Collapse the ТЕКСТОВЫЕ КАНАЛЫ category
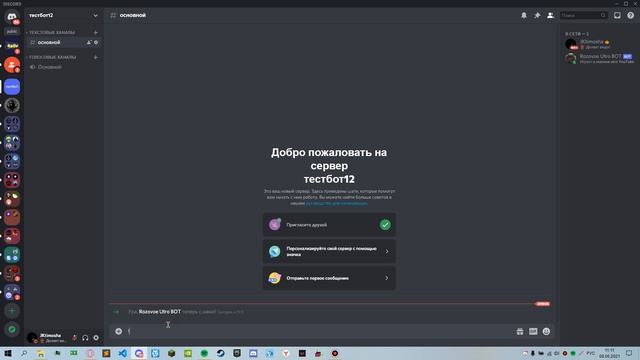 tap(51, 32)
